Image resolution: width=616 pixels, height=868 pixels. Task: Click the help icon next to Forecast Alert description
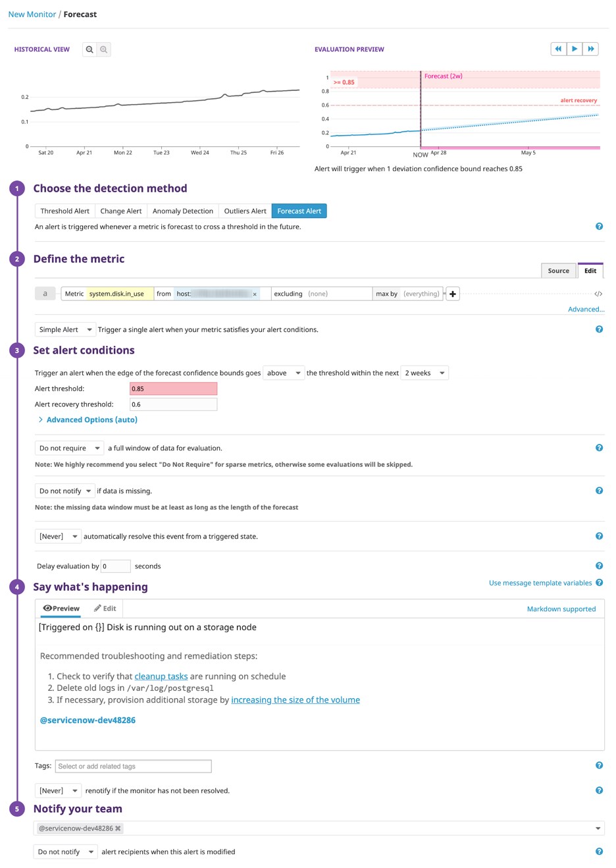tap(599, 226)
